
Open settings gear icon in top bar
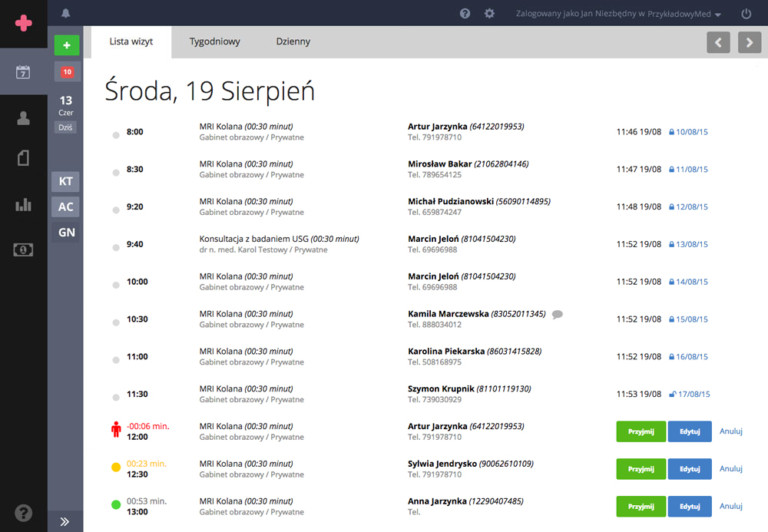coord(489,14)
